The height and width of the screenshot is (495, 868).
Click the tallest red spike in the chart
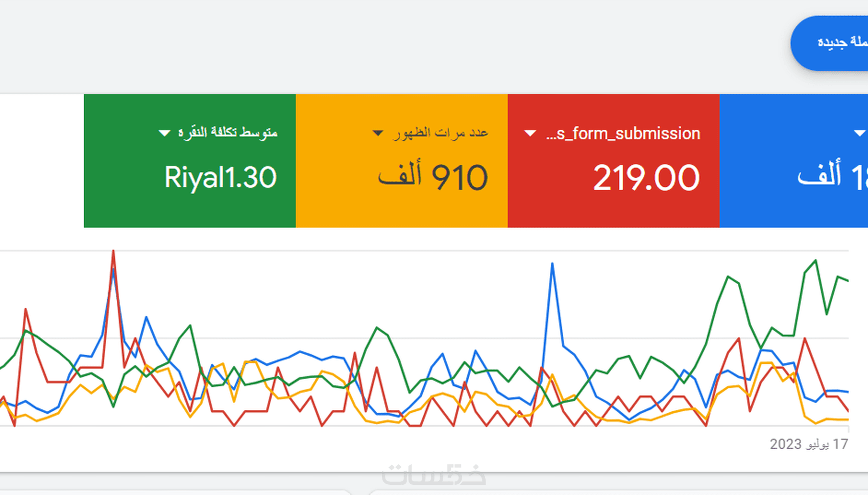pos(113,251)
